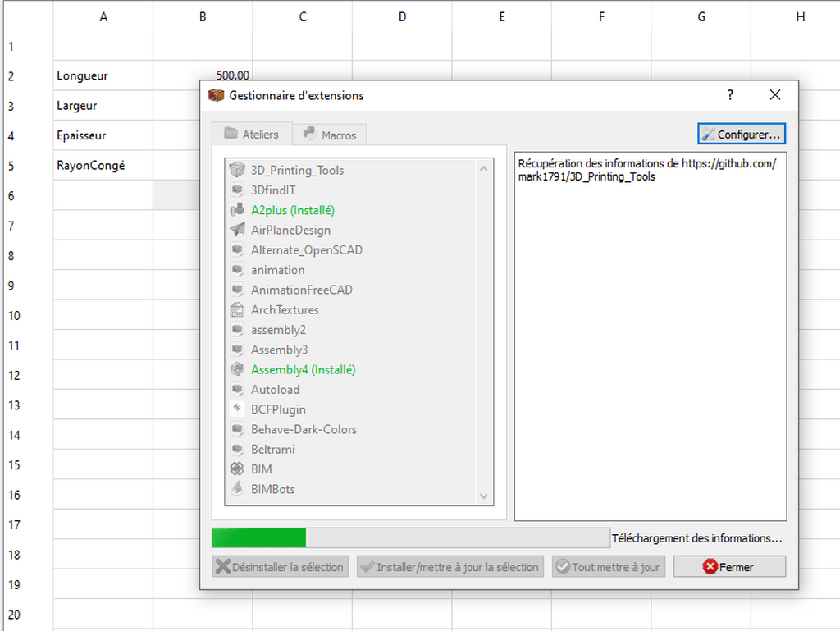Click the animation entry icon
The image size is (840, 631).
point(237,269)
